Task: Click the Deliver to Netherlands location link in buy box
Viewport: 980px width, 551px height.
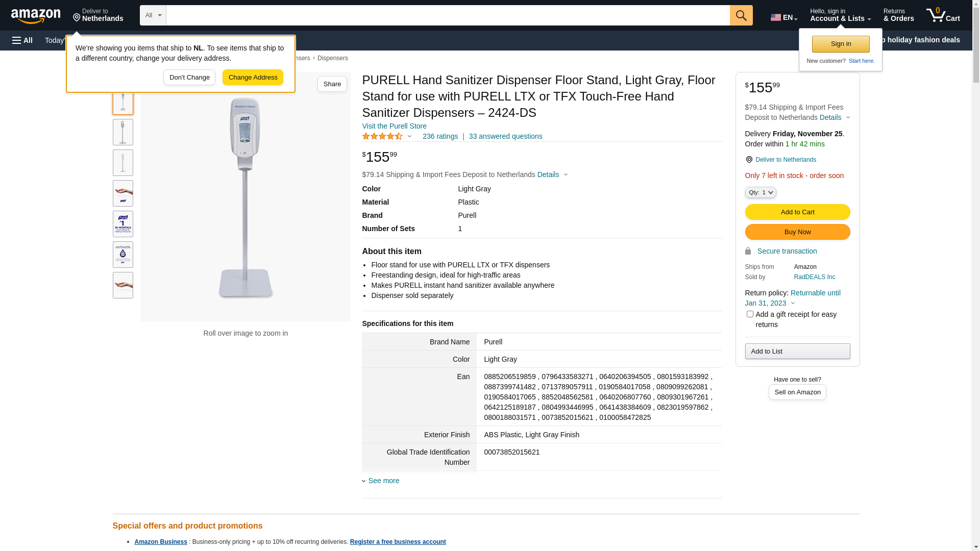Action: pos(785,160)
